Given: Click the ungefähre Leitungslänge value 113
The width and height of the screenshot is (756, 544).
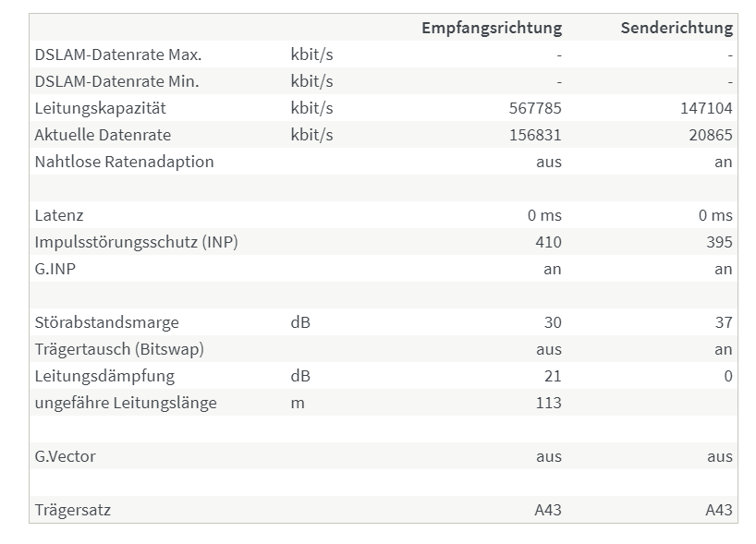Looking at the screenshot, I should pos(549,403).
